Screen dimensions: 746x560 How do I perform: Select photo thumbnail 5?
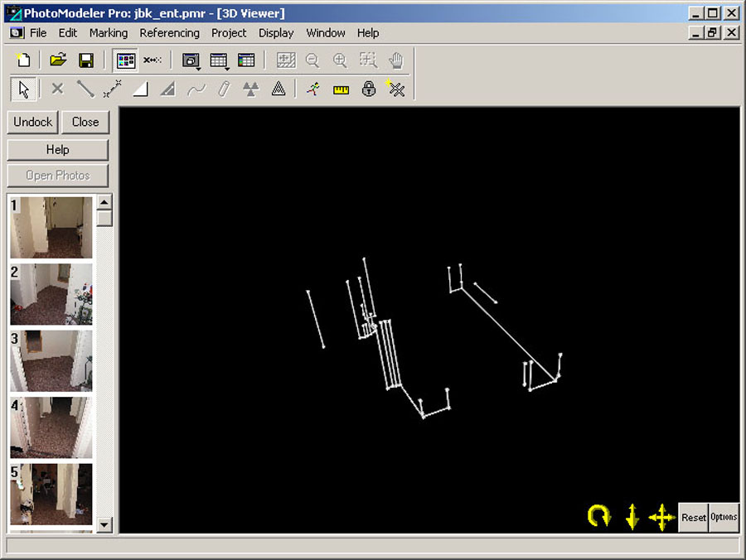pos(51,495)
